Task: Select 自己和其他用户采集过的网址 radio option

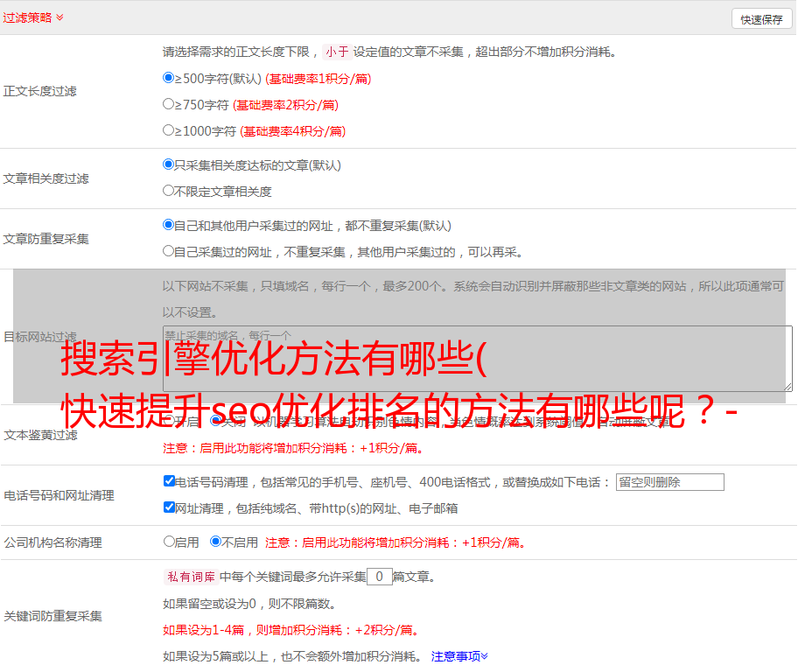Action: coord(168,225)
